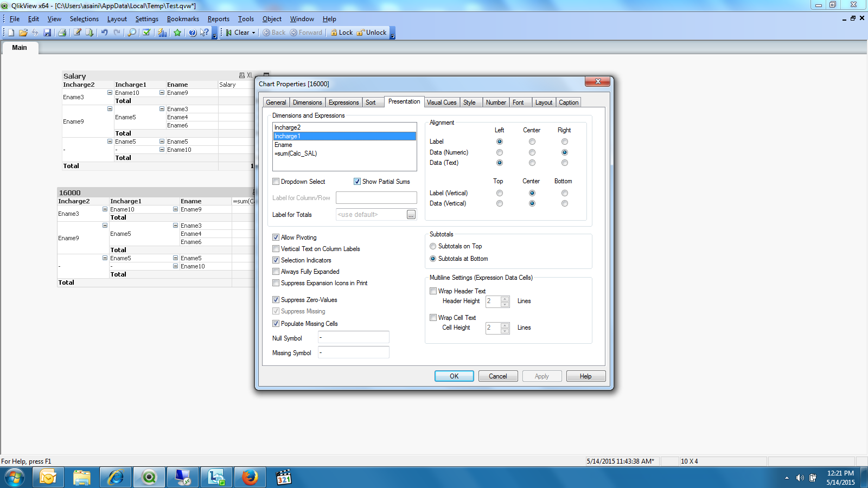868x488 pixels.
Task: Open the Bookmarks menu
Action: 183,19
